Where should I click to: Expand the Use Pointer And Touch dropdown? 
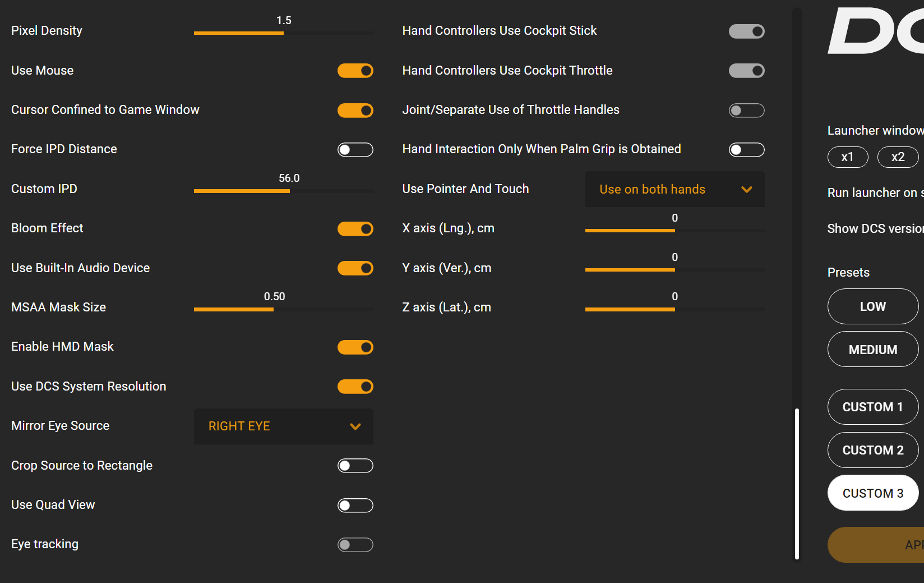coord(674,190)
